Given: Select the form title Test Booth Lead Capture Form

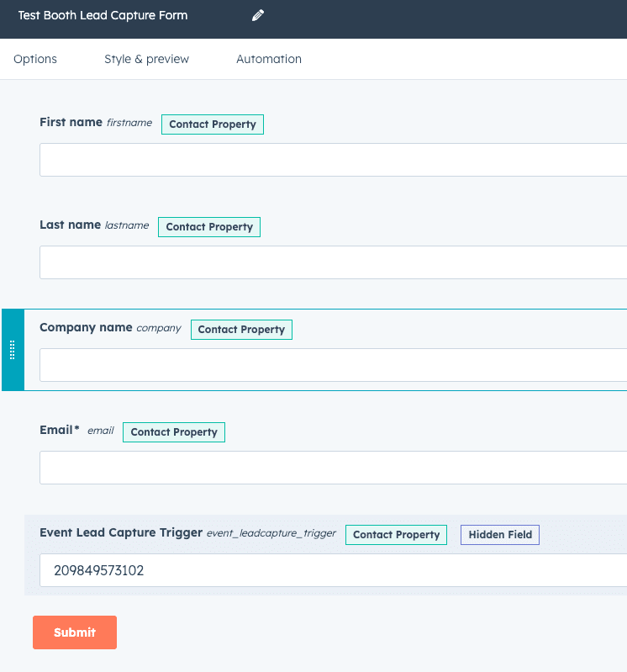Looking at the screenshot, I should click(103, 15).
